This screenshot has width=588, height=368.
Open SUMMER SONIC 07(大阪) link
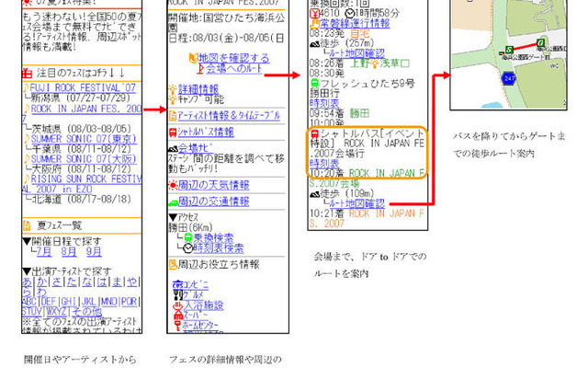point(84,159)
